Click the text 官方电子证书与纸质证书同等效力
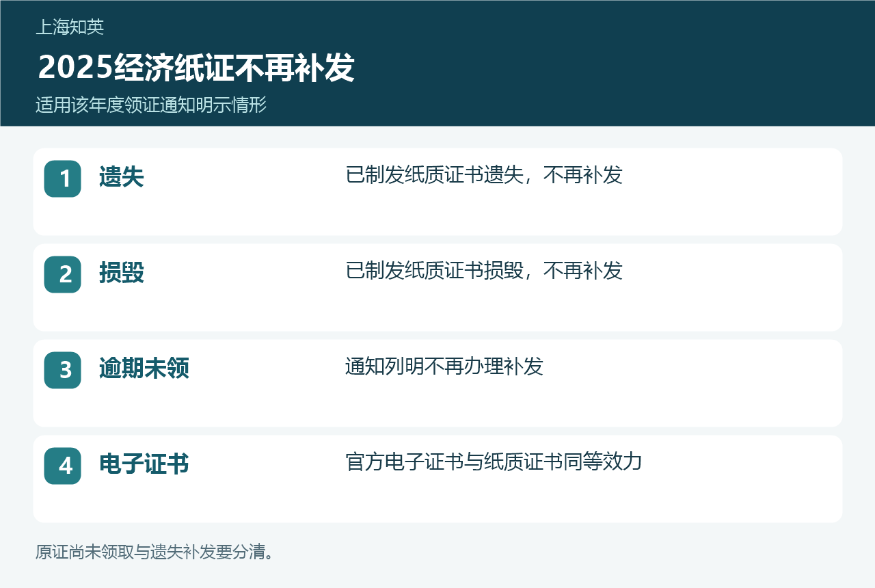 [494, 463]
